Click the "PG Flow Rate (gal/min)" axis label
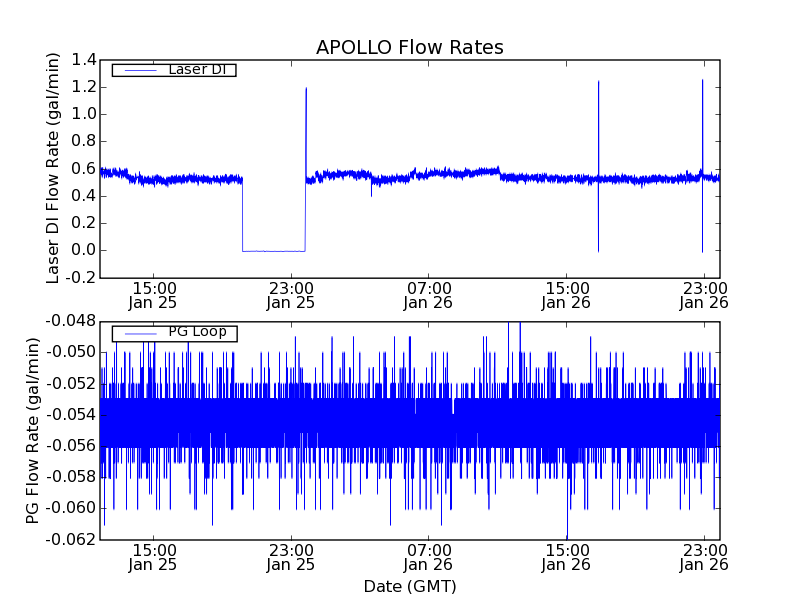Viewport: 800px width, 600px height. [x=32, y=431]
